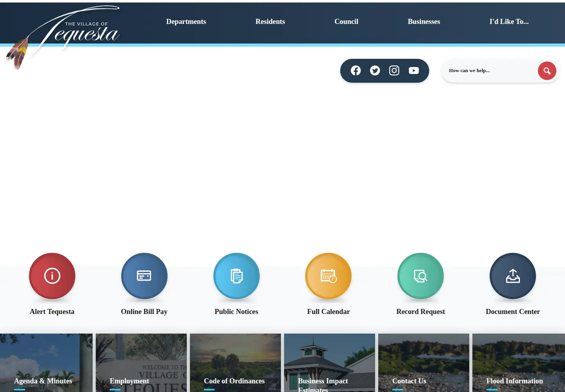Follow the Online Bill Pay text link

144,312
